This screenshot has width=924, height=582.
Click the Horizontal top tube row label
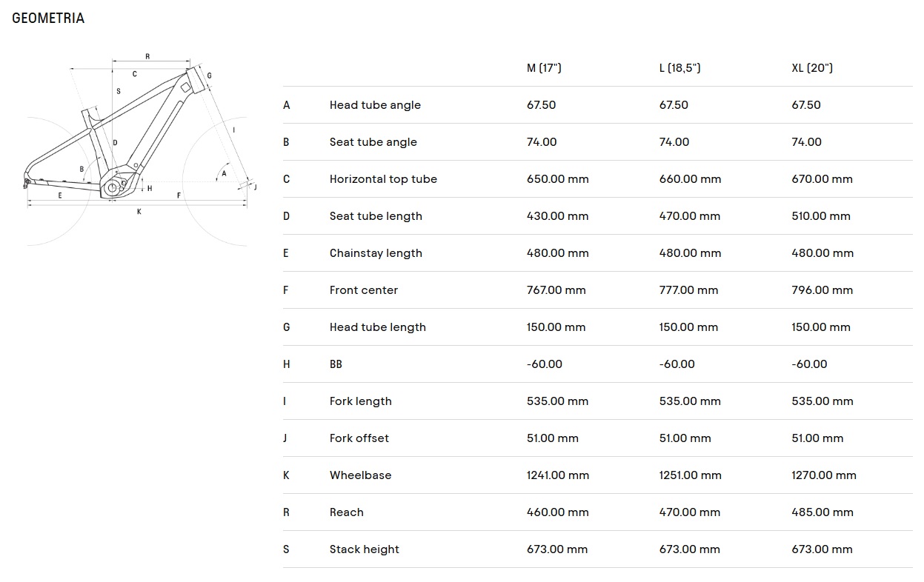point(383,179)
